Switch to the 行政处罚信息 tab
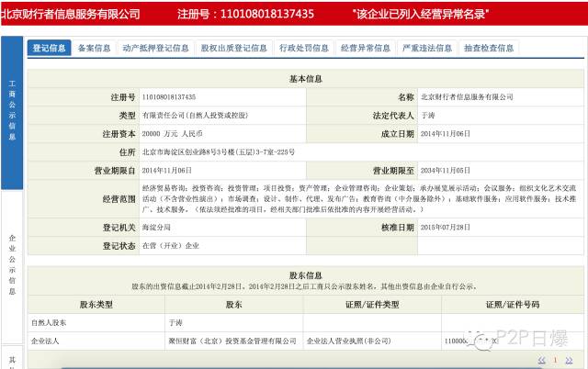Viewport: 588px width, 369px height. point(304,48)
